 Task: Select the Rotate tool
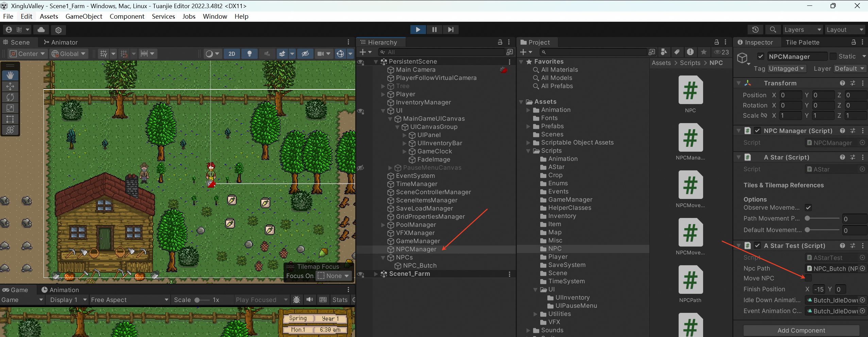tap(10, 97)
